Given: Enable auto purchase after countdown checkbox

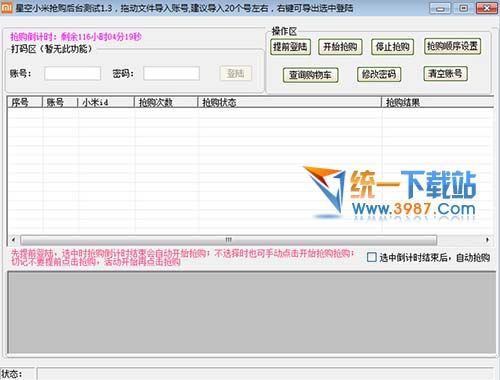Looking at the screenshot, I should 372,257.
